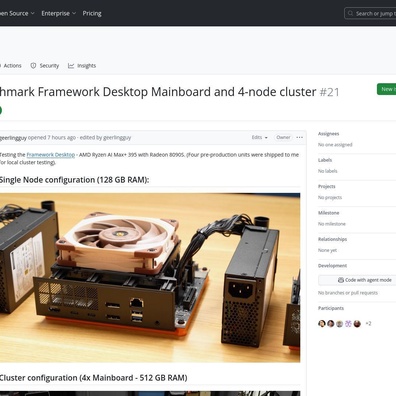Screen dimensions: 396x396
Task: Open the fourth participant avatar
Action: (348, 324)
